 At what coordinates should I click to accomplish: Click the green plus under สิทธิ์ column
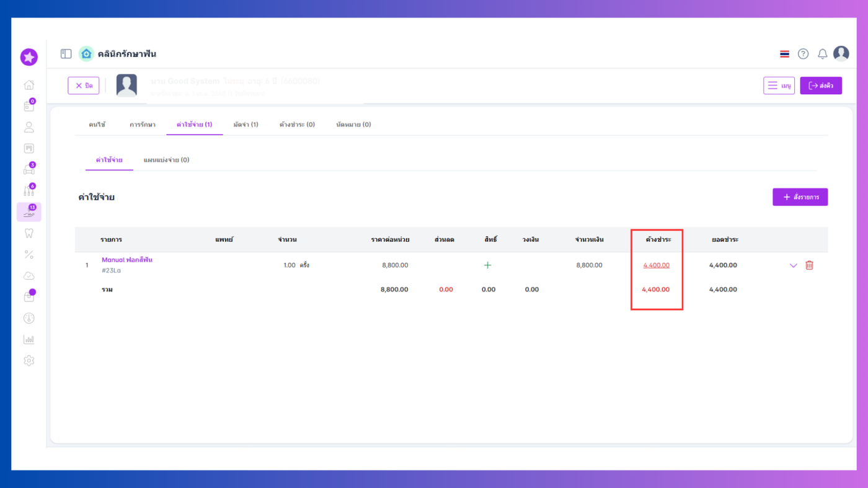[487, 265]
